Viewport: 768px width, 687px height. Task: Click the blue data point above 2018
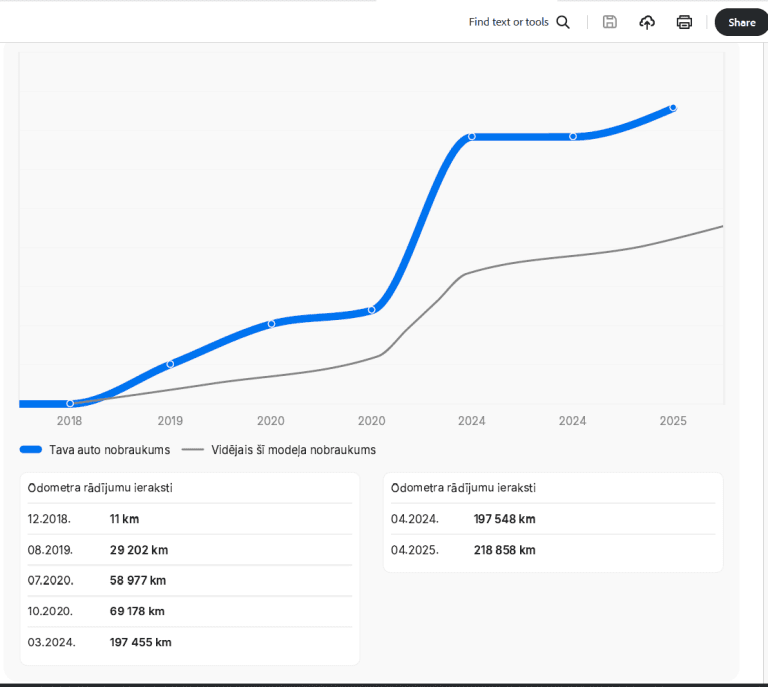point(70,404)
